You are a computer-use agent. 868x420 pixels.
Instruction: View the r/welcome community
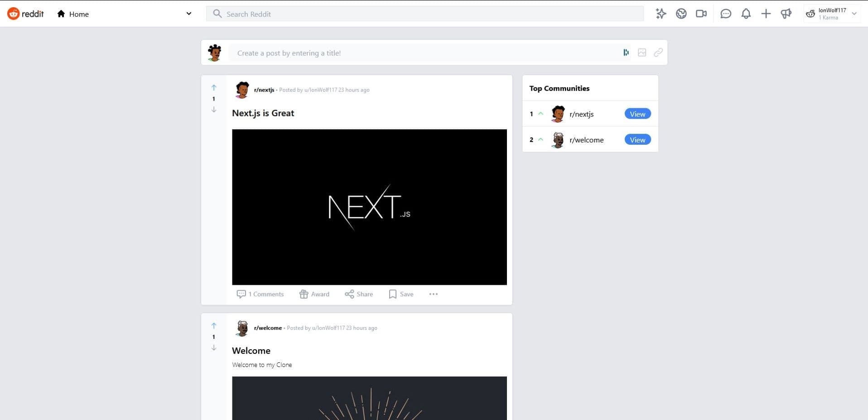pyautogui.click(x=637, y=140)
